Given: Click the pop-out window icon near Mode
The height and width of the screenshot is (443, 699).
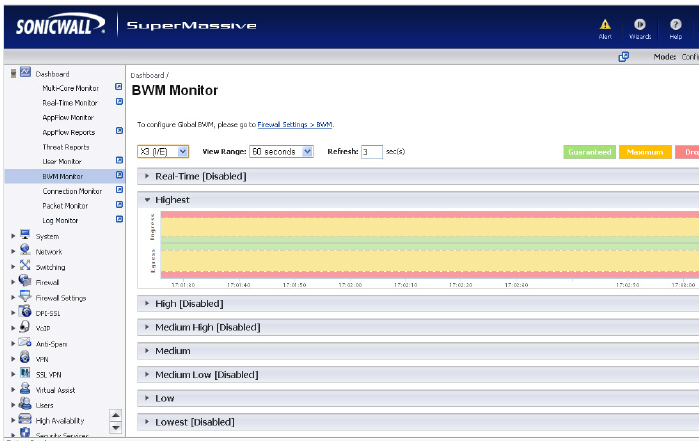Looking at the screenshot, I should [x=624, y=57].
